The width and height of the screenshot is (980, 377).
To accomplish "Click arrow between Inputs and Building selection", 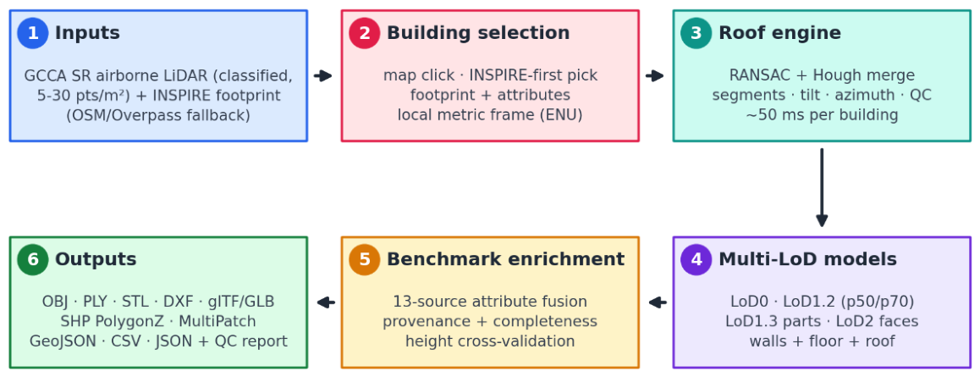I will pyautogui.click(x=323, y=75).
